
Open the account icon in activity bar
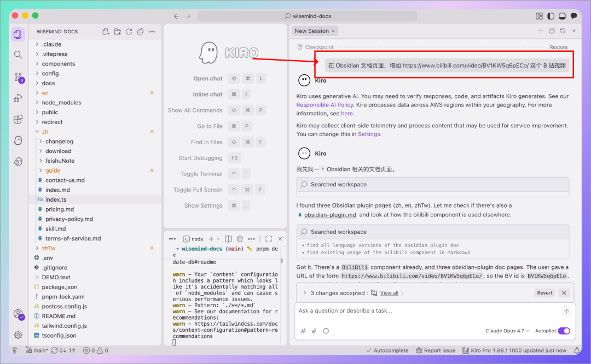click(18, 314)
